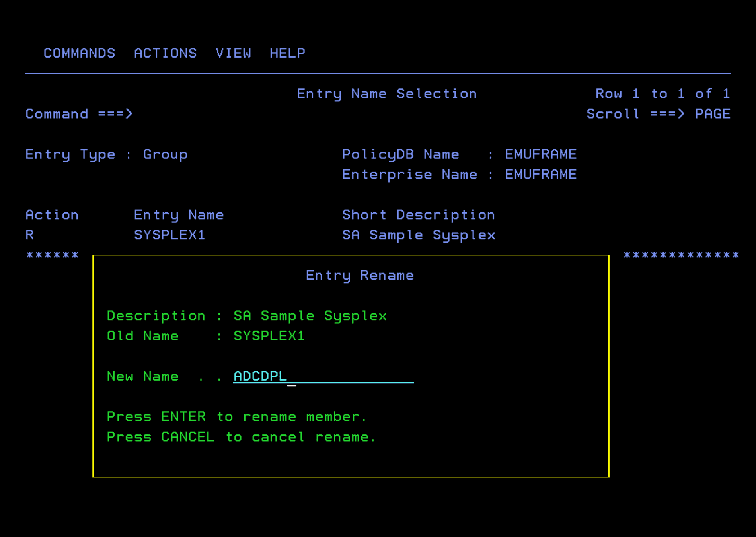756x537 pixels.
Task: Click the ADCDPL text in New Name
Action: [x=259, y=376]
